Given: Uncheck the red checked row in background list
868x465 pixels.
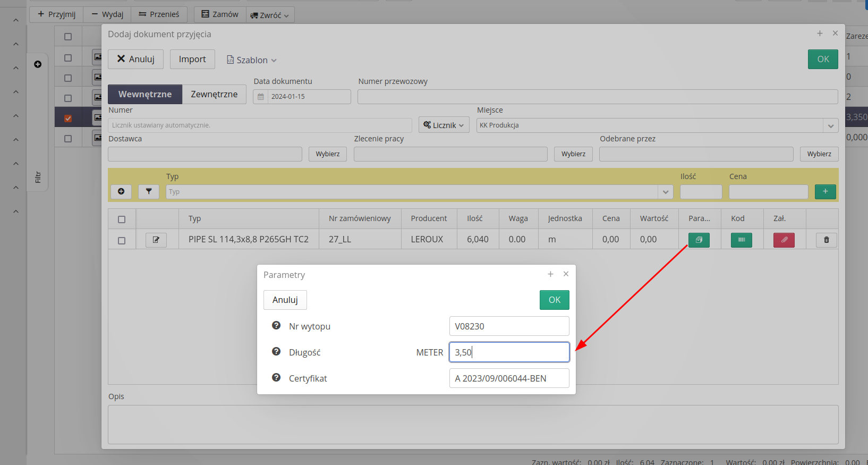Looking at the screenshot, I should tap(68, 119).
